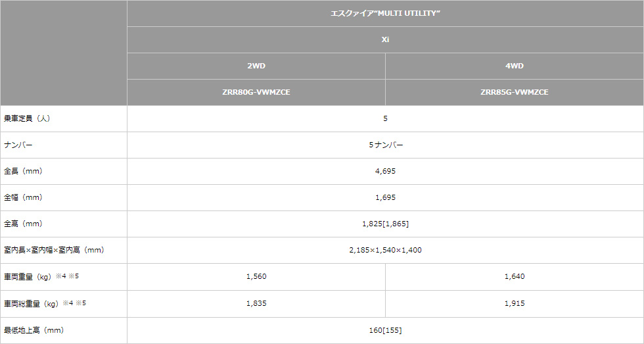Screen dimensions: 644x344
Task: Select the Xi grade header cell
Action: pyautogui.click(x=385, y=39)
